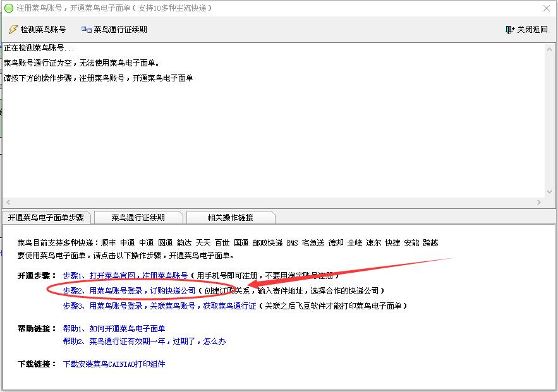The image size is (558, 392).
Task: Click the log line 菜鸟账号通行证为空
Action: point(82,63)
